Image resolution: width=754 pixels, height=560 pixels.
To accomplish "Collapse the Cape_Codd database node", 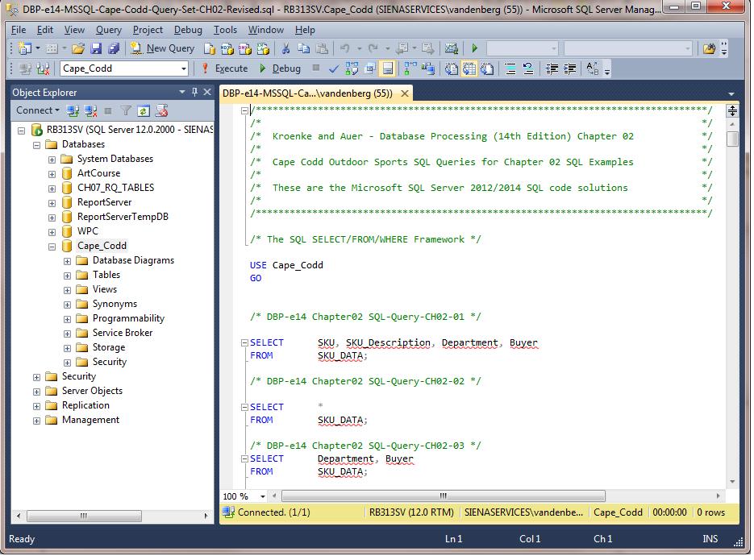I will [x=52, y=247].
